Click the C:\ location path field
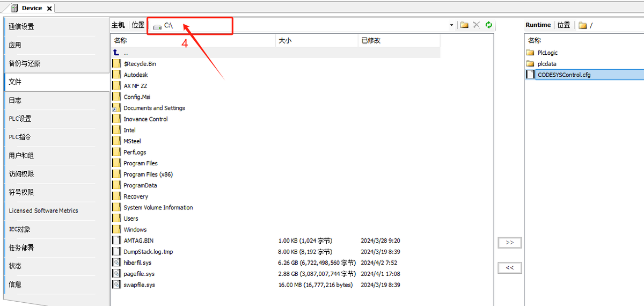 [301, 25]
